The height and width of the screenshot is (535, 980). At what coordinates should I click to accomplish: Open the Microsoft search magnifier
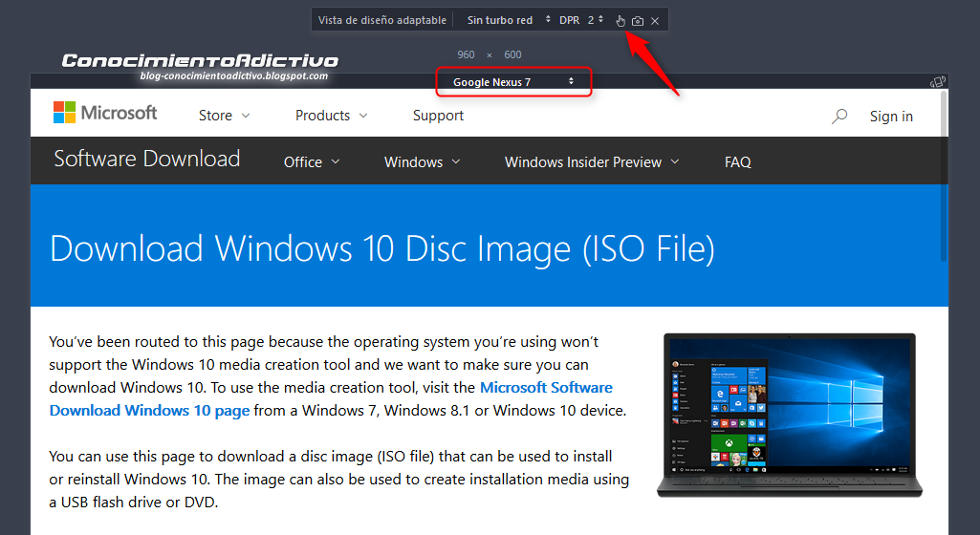[839, 117]
